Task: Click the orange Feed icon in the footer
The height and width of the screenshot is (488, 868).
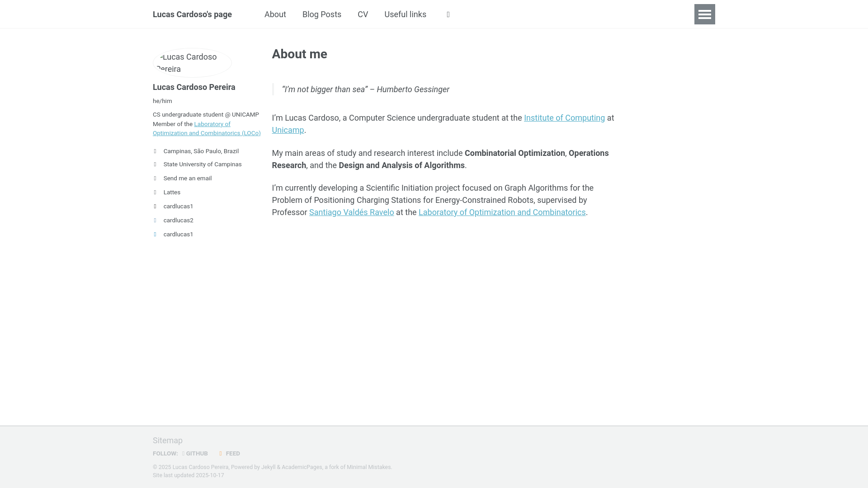Action: pos(221,454)
